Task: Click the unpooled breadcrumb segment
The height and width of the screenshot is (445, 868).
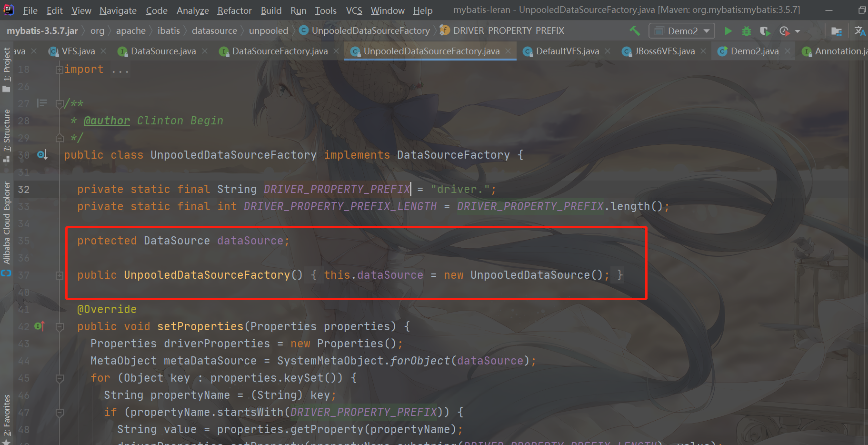Action: 269,31
